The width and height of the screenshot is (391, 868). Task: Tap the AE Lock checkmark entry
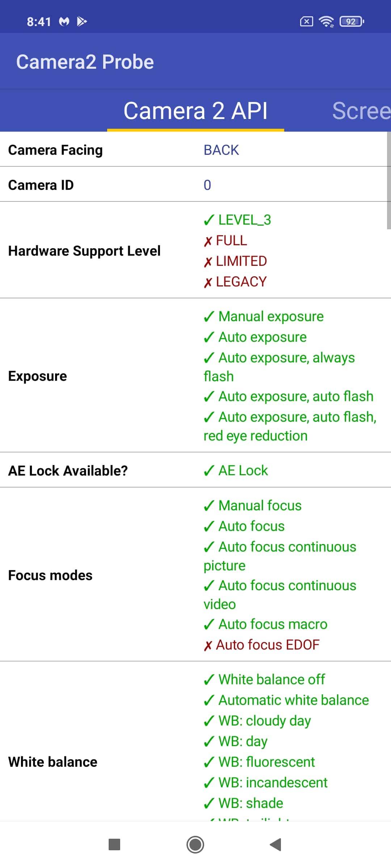[236, 471]
